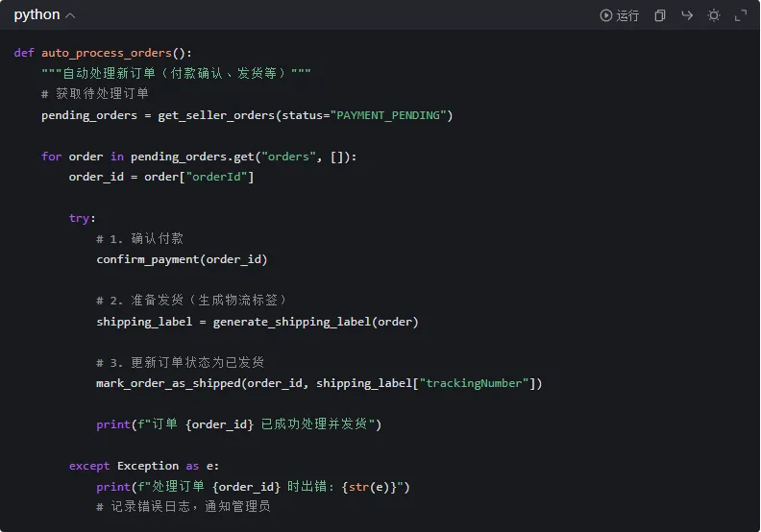The width and height of the screenshot is (761, 532).
Task: Click get_seller_orders function call
Action: [216, 115]
